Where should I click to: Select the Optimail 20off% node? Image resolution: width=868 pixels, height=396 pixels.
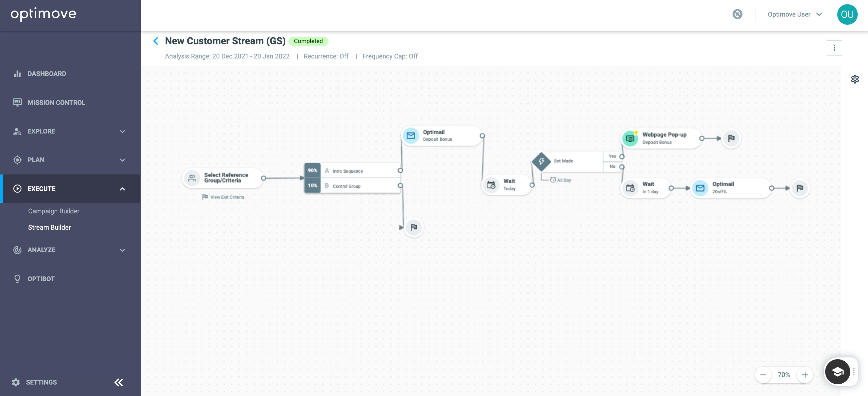click(x=731, y=188)
